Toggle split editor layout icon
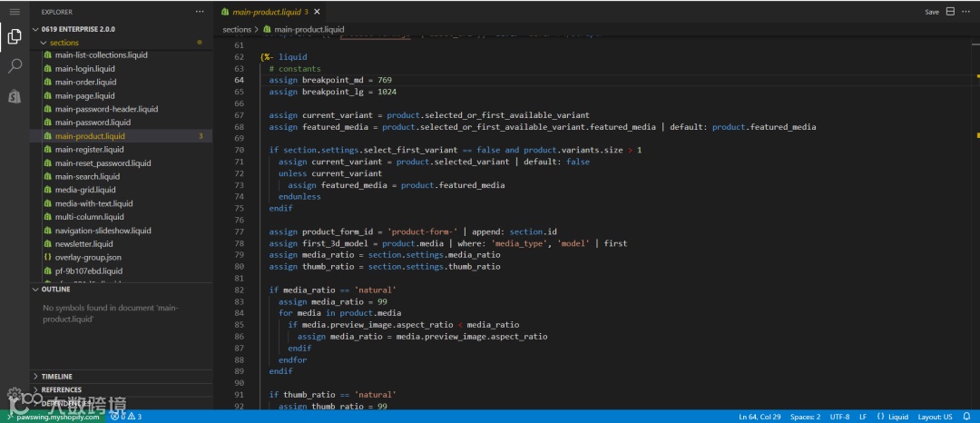The height and width of the screenshot is (423, 980). pyautogui.click(x=950, y=12)
